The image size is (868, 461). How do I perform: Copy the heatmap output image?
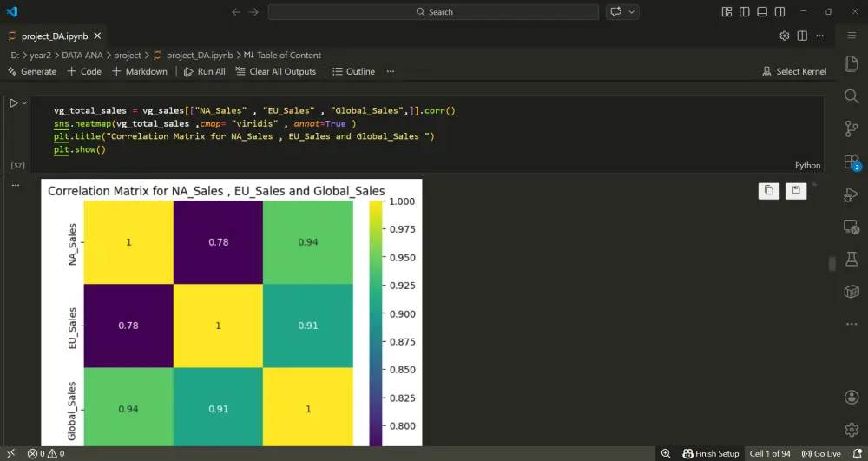[x=768, y=191]
